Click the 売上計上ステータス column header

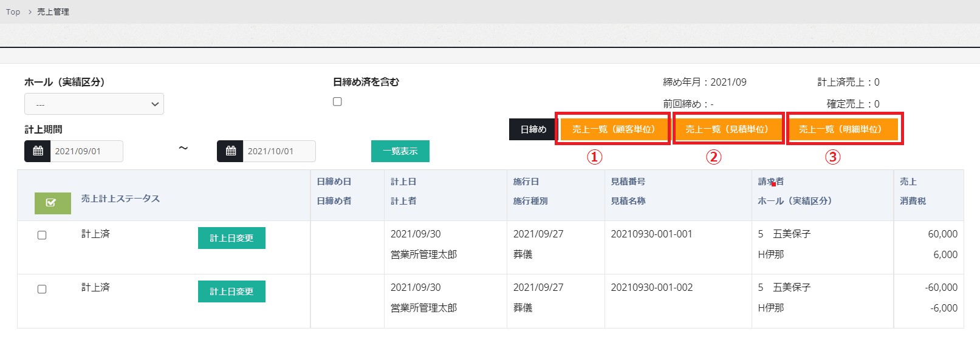[x=120, y=199]
